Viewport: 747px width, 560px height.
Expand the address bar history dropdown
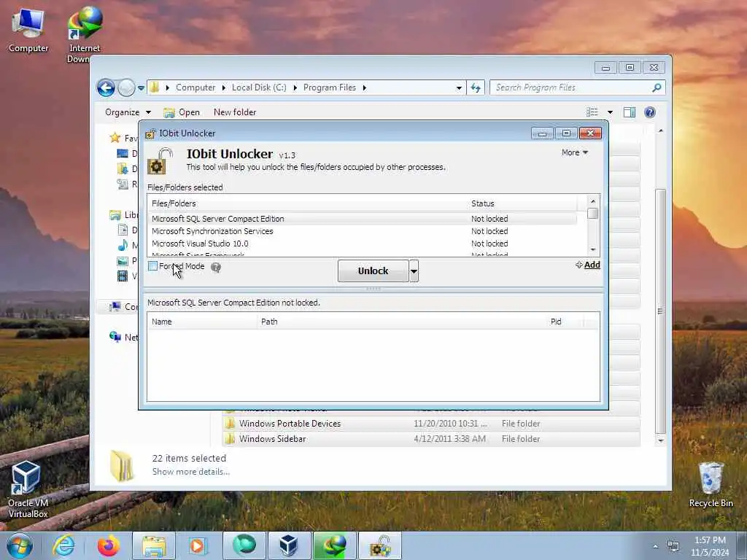459,87
